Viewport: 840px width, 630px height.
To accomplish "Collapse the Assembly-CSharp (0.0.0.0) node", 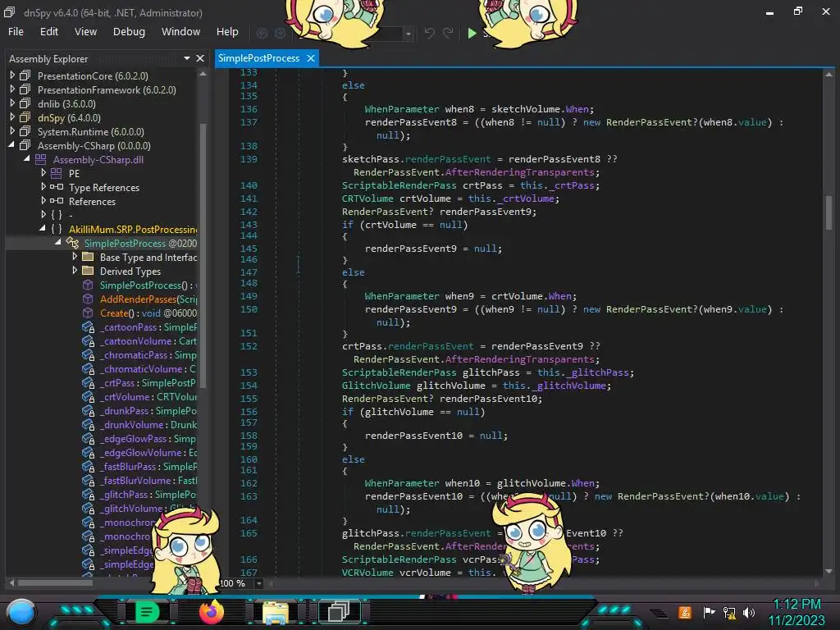I will [11, 145].
